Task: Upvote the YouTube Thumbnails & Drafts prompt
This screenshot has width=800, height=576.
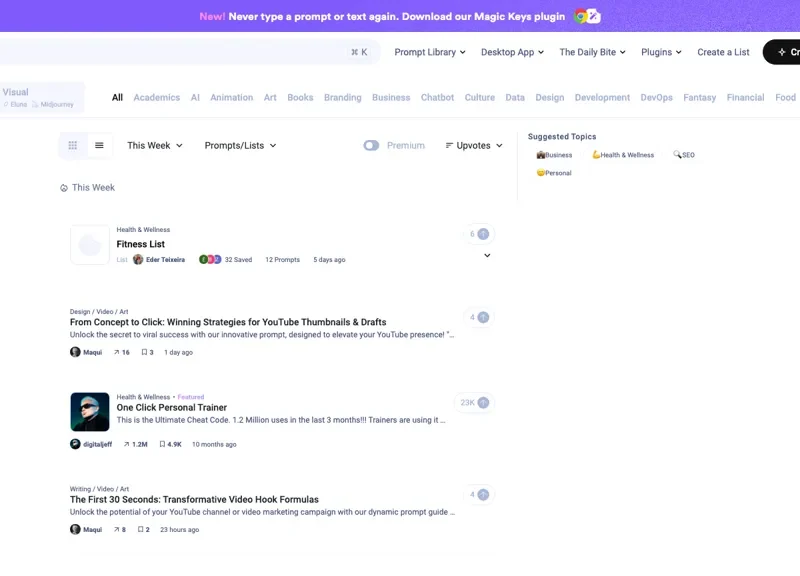Action: [x=483, y=317]
